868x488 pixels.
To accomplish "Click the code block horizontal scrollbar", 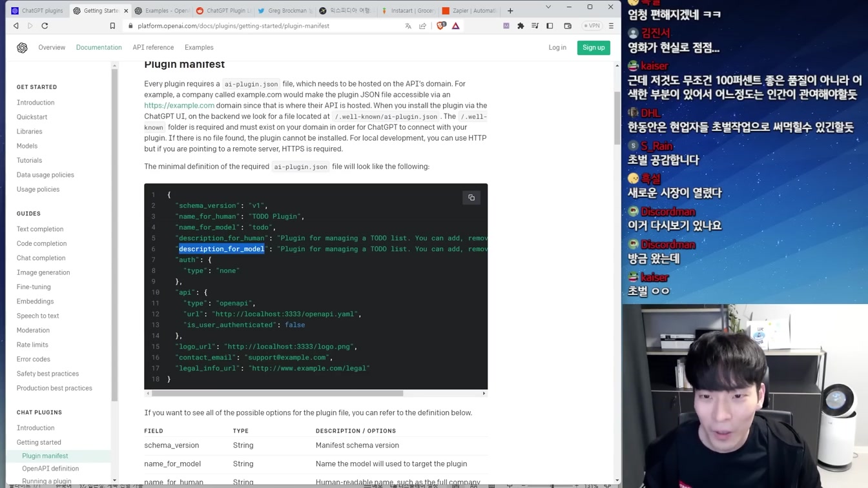I will [278, 393].
